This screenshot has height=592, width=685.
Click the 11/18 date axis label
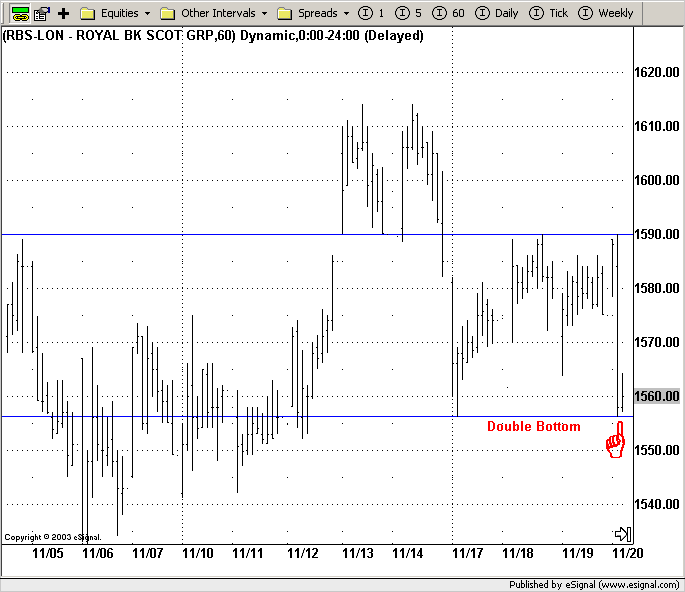click(518, 554)
